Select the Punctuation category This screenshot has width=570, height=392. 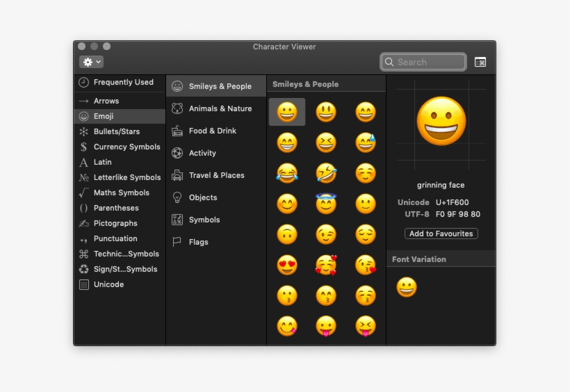click(x=120, y=238)
